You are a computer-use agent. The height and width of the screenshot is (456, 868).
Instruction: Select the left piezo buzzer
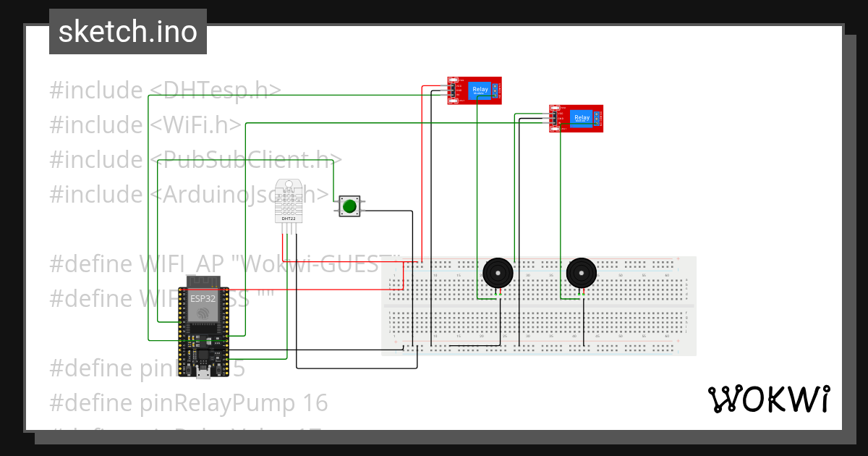coord(498,273)
